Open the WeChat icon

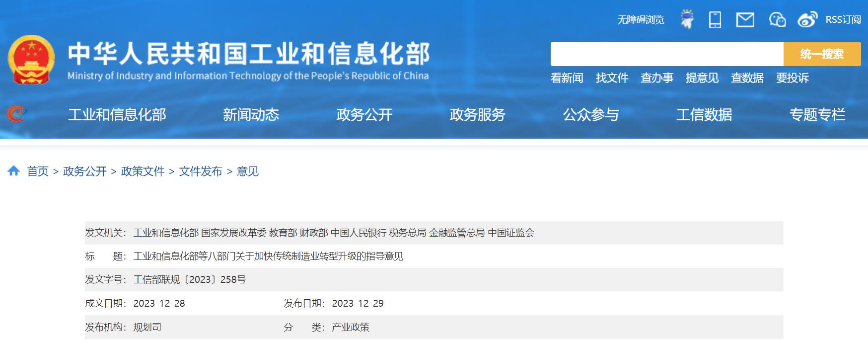[x=777, y=19]
